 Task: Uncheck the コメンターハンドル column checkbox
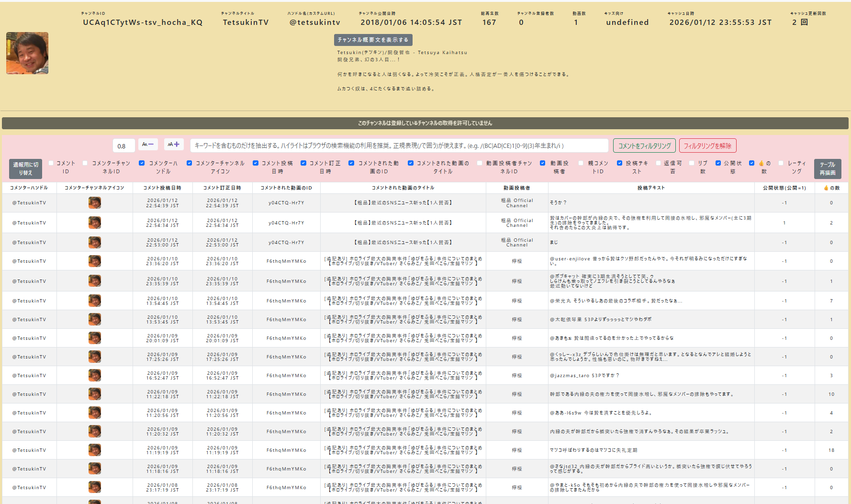(x=142, y=163)
